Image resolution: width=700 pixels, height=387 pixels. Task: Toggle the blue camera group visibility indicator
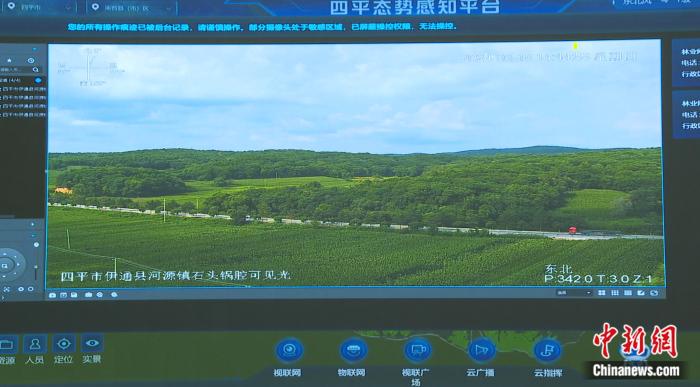point(38,80)
